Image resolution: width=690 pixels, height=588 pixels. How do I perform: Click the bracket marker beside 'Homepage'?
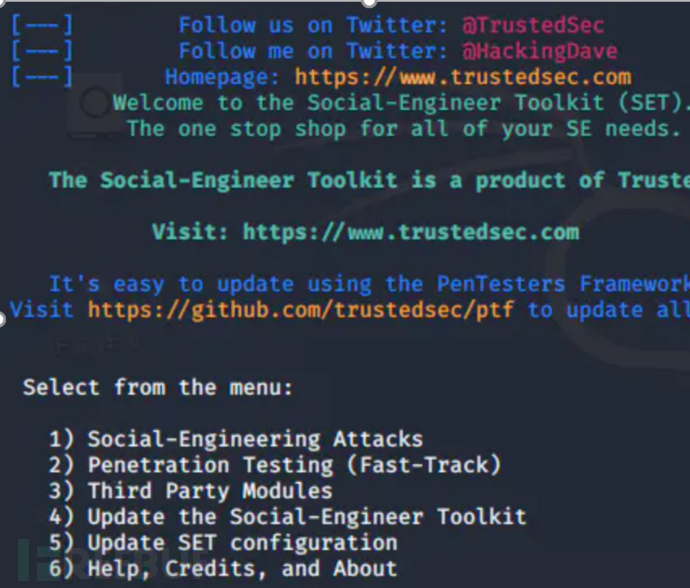pos(41,77)
